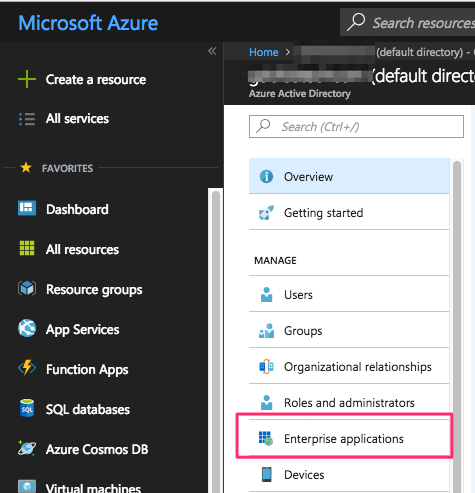Open Create a resource

pos(96,80)
